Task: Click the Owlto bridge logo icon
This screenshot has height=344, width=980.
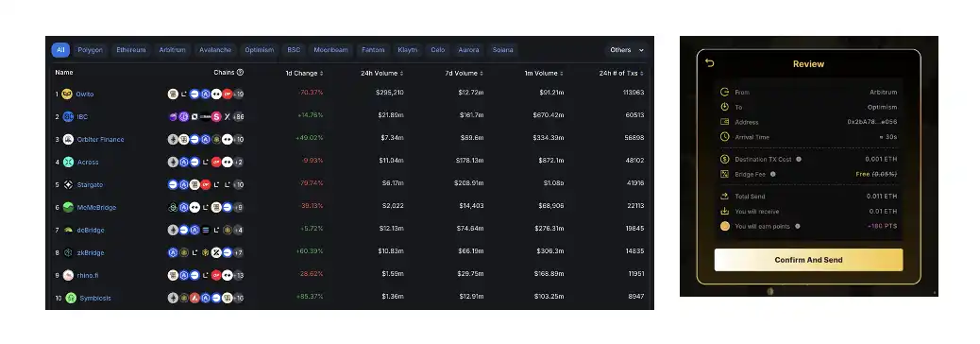Action: (67, 94)
